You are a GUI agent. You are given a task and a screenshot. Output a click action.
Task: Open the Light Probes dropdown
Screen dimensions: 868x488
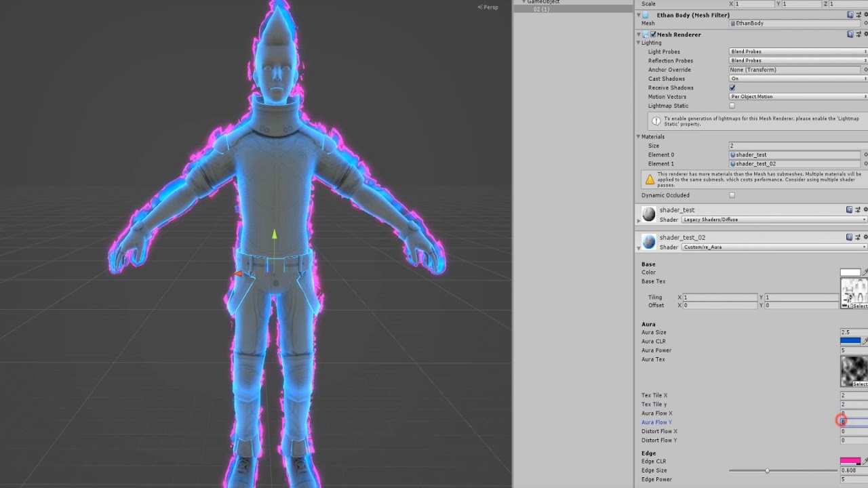tap(798, 52)
